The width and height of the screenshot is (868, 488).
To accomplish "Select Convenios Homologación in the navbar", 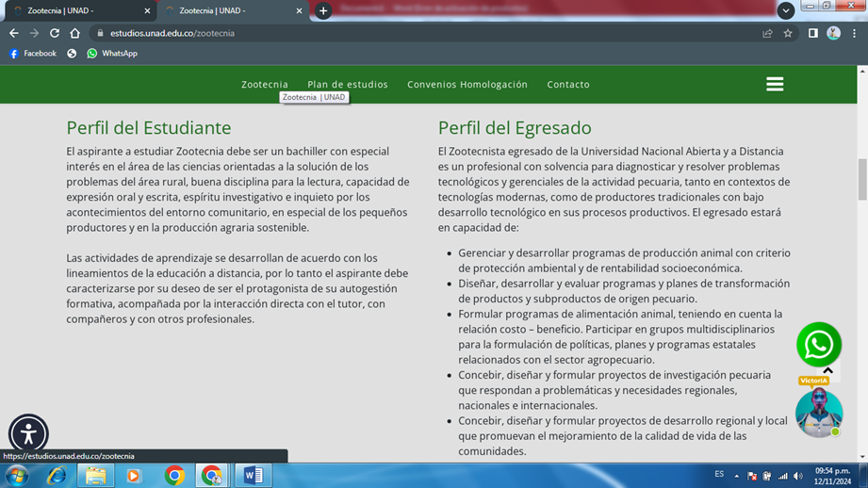I will [467, 84].
